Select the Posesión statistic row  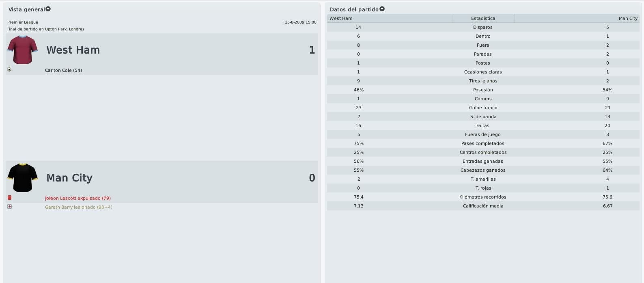[483, 90]
